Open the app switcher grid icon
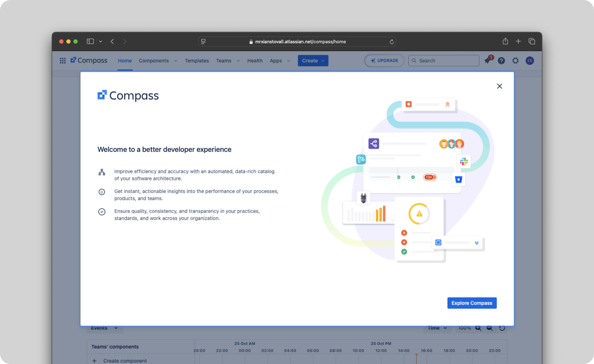This screenshot has width=594, height=364. 63,61
